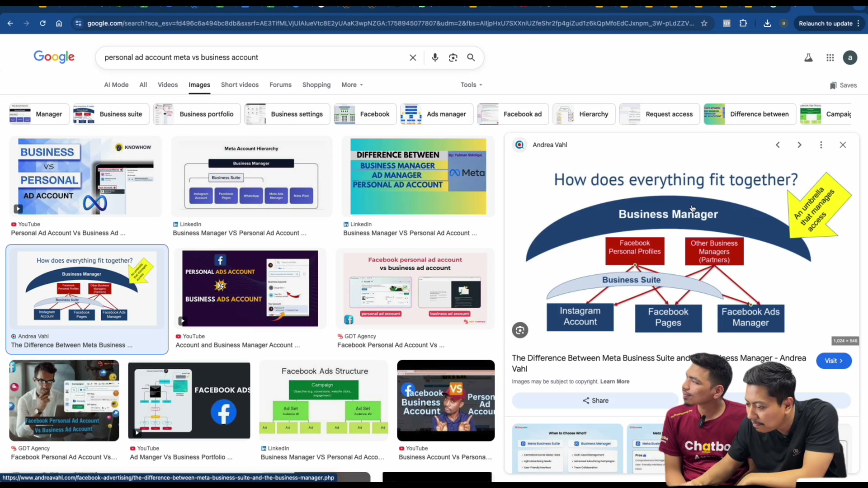Viewport: 868px width, 488px height.
Task: Start voice search with the microphone
Action: 435,57
